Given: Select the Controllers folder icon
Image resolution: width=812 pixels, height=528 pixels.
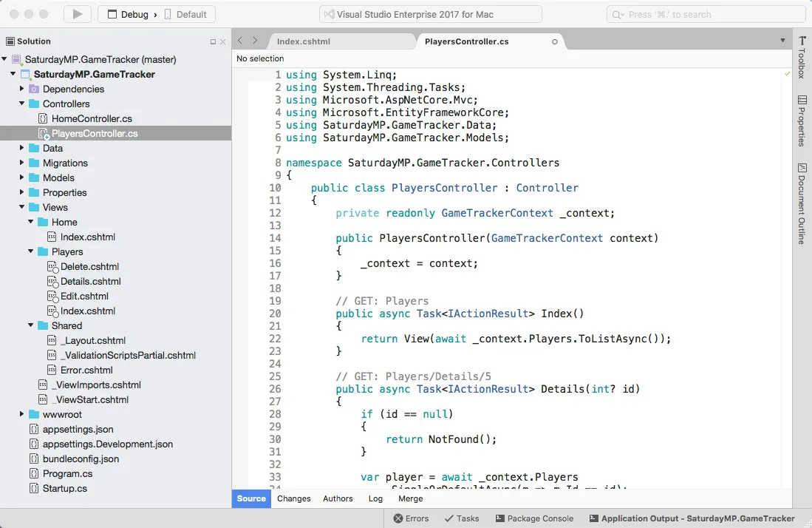Looking at the screenshot, I should click(x=34, y=104).
